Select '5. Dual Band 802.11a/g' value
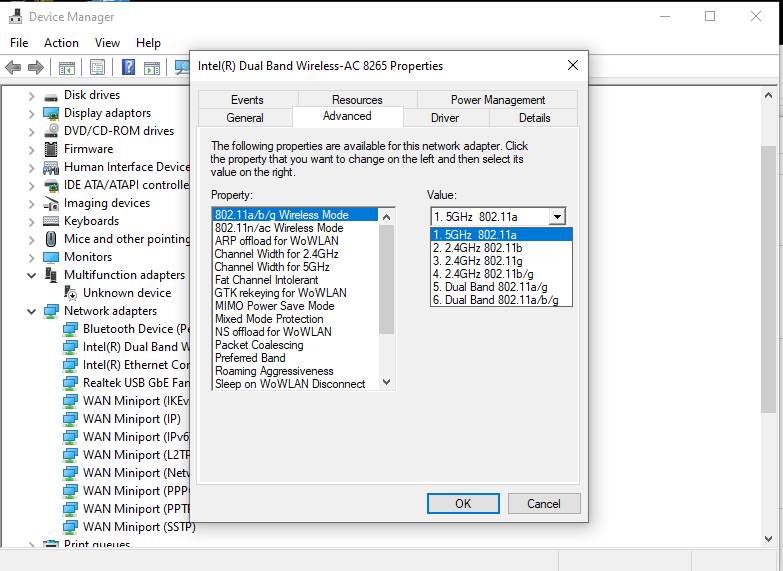 501,287
